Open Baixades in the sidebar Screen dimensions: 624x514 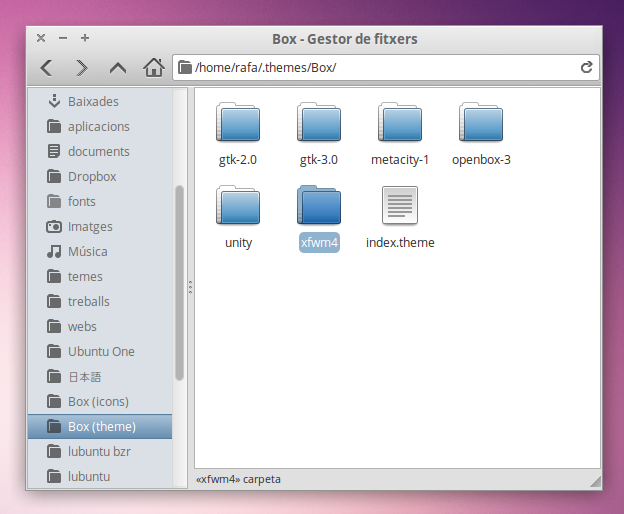click(x=93, y=102)
